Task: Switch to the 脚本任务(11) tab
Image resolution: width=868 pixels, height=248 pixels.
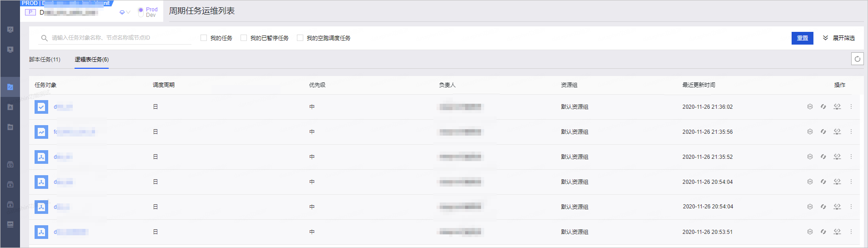Action: [x=45, y=60]
